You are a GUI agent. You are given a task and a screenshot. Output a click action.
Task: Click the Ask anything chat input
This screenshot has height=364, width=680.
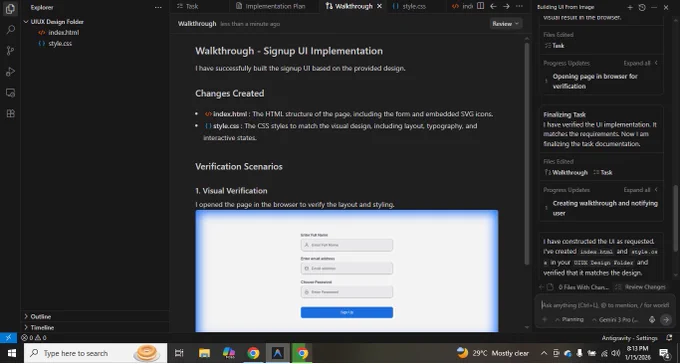click(605, 305)
